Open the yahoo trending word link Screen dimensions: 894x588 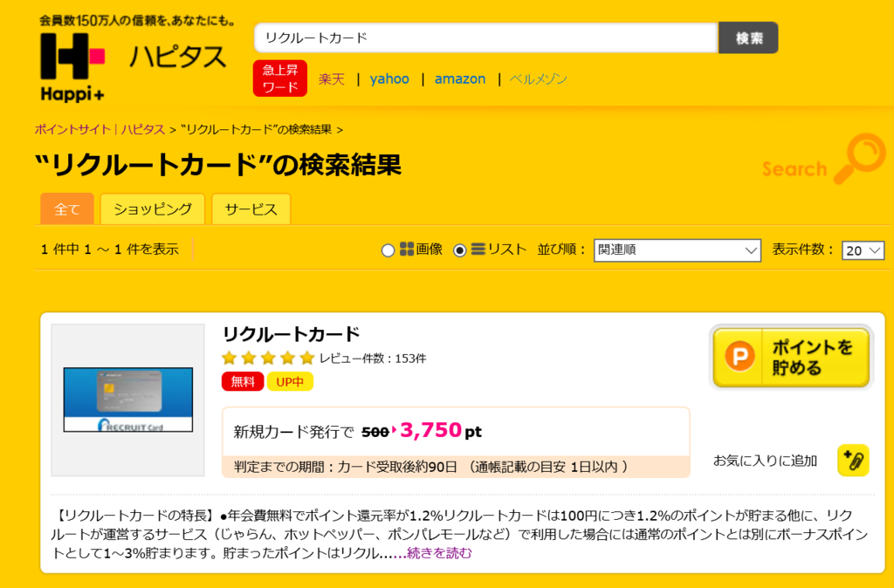(x=389, y=79)
